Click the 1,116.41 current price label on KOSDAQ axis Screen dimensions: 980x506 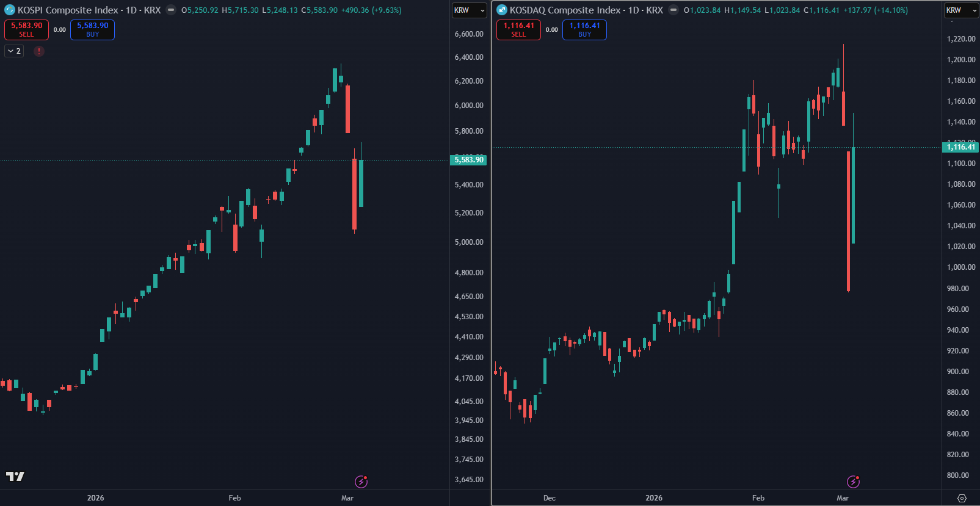click(960, 147)
